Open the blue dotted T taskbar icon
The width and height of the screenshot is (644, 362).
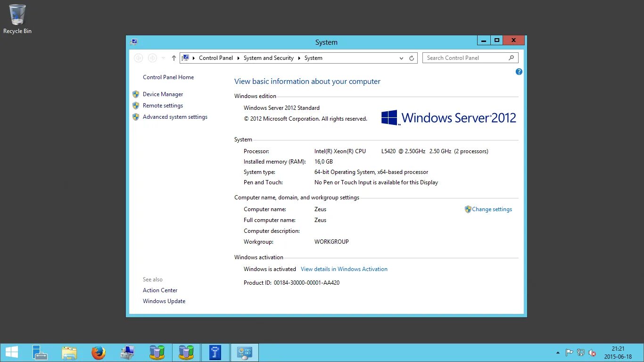215,352
